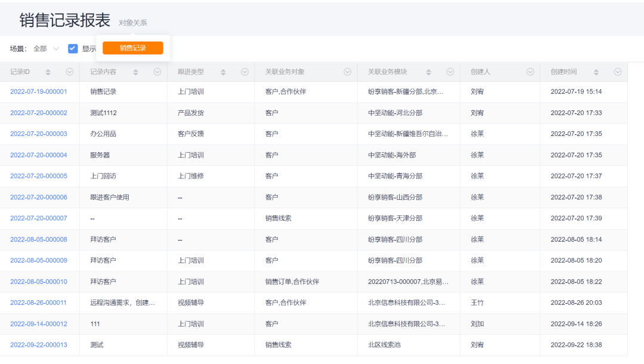
Task: Open record 2022-08-05-000008
Action: coord(39,239)
